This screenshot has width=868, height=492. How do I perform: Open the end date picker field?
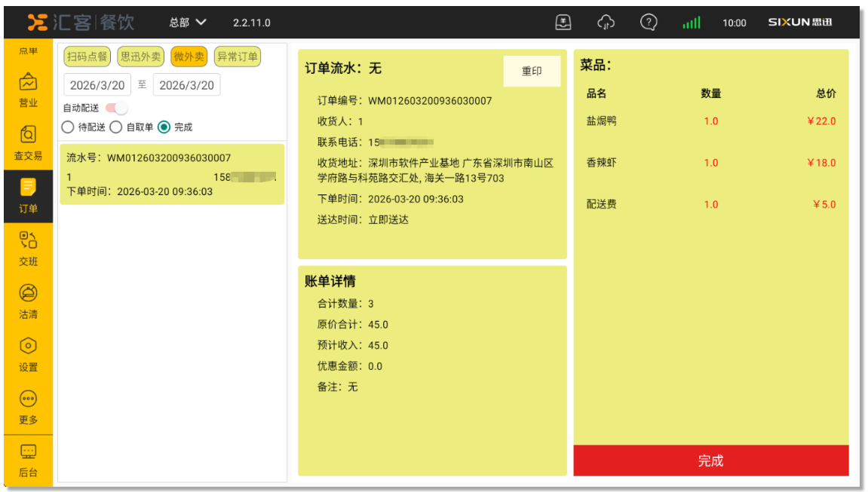coord(186,85)
